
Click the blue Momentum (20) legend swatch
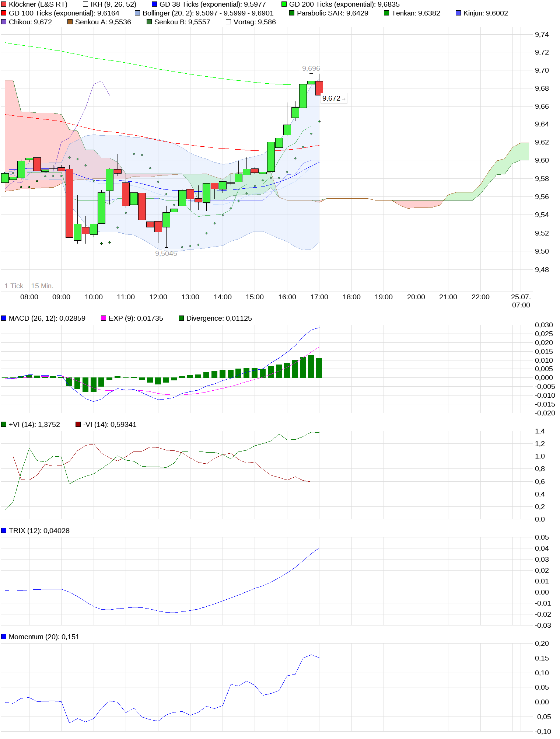coord(4,637)
